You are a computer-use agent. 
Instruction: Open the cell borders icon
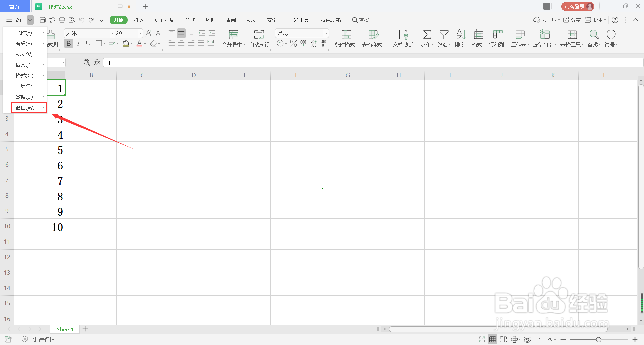pyautogui.click(x=99, y=43)
